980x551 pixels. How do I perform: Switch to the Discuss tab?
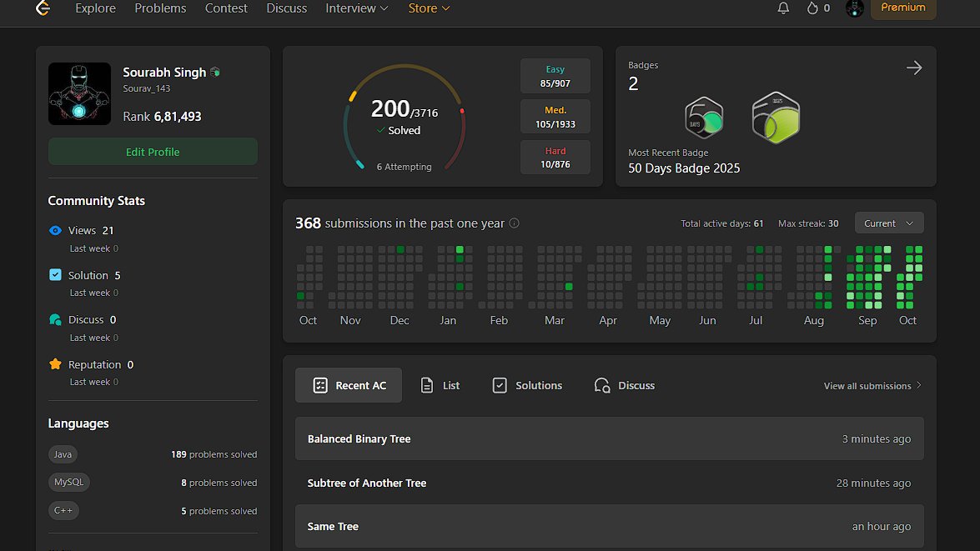625,385
